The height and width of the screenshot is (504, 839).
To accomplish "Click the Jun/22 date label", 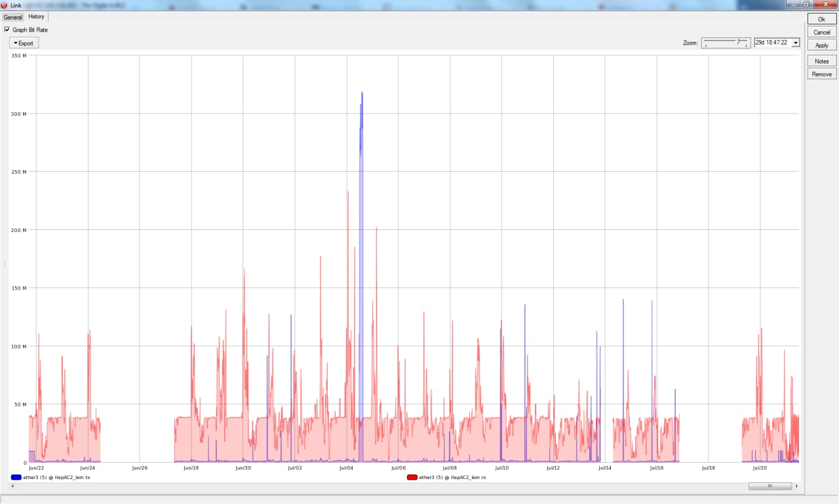I will click(36, 468).
